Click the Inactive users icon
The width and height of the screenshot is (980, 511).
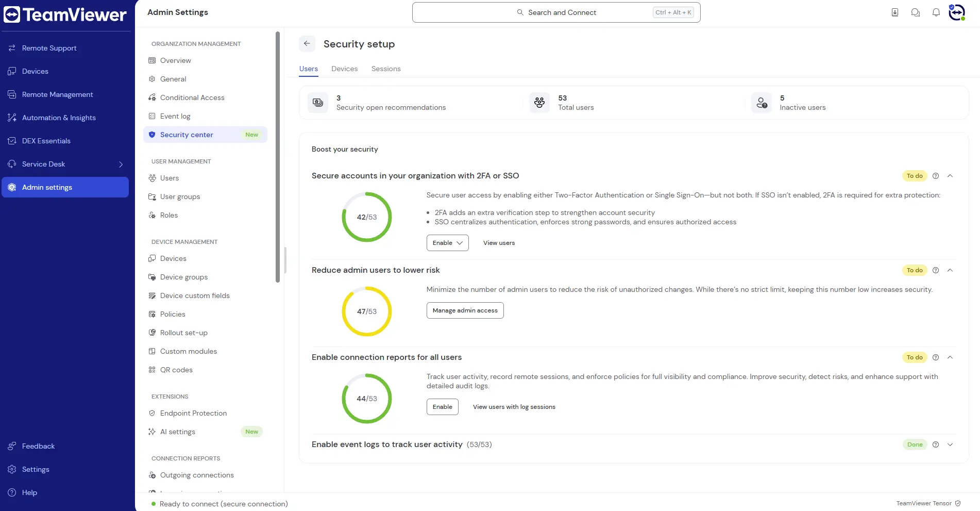tap(762, 103)
